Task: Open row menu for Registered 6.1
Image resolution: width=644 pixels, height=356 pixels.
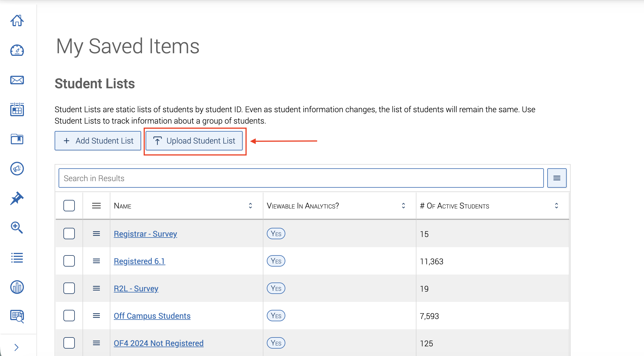Action: coord(96,261)
